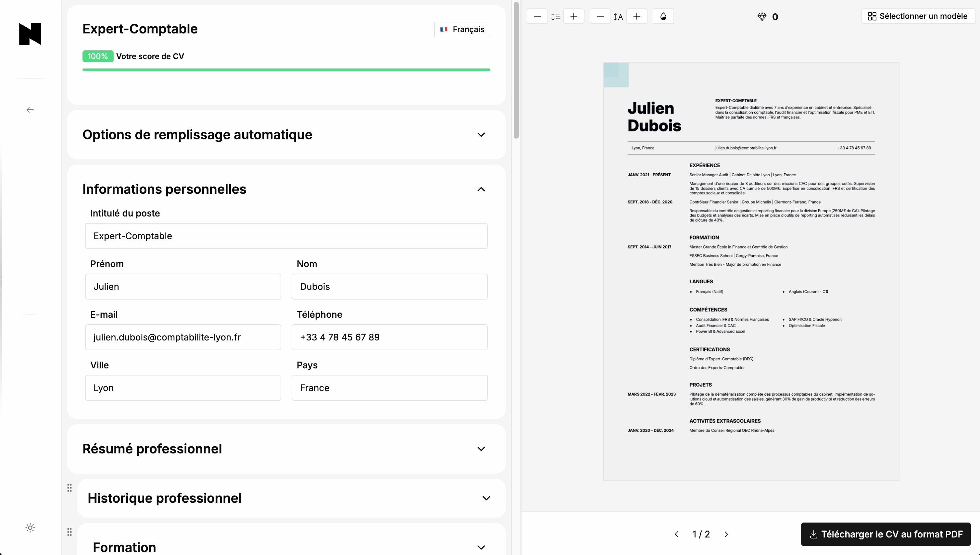Click Sélectionner un modèle button

tap(918, 17)
